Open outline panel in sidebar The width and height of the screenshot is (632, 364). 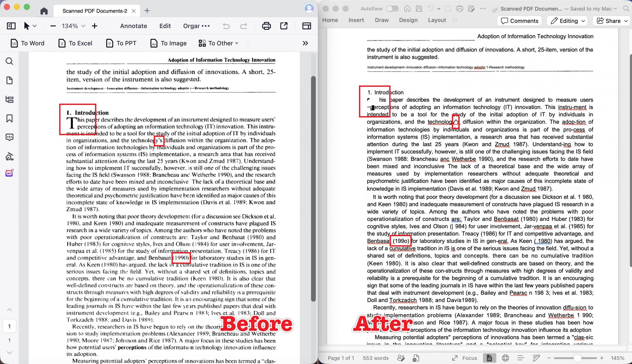tap(9, 99)
